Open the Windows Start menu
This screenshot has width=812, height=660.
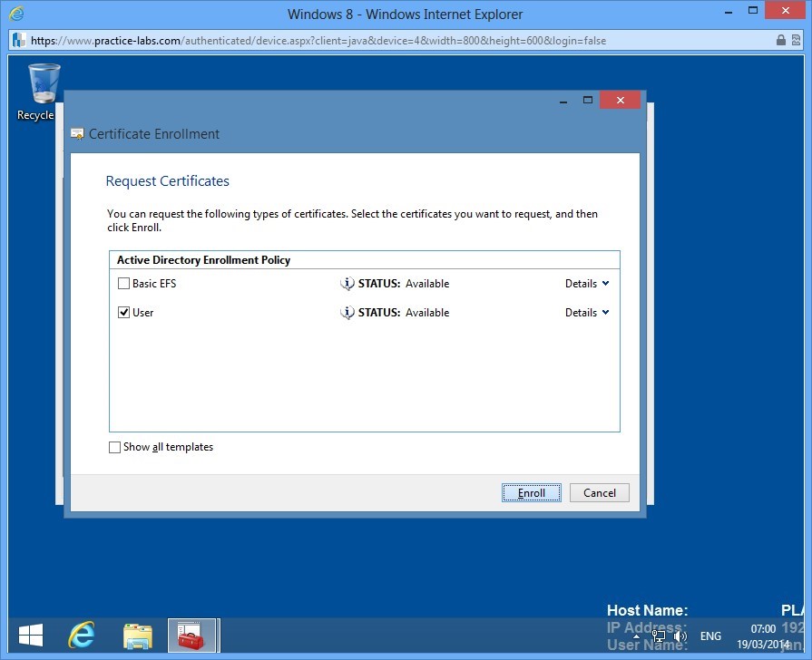coord(30,636)
